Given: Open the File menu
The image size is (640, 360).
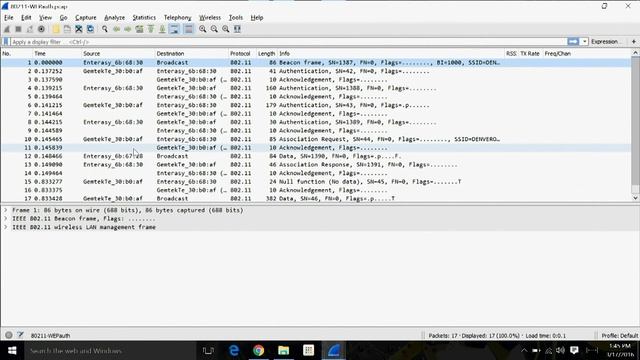Looking at the screenshot, I should coord(9,18).
